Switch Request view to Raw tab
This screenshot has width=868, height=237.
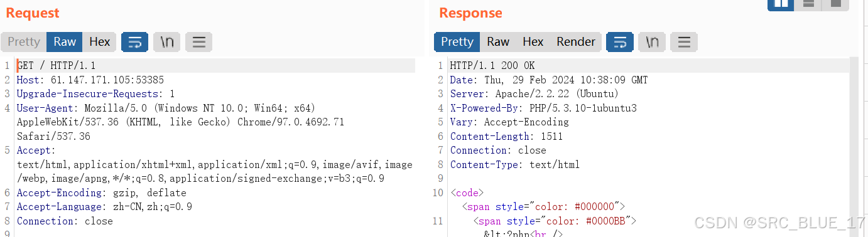[x=65, y=42]
